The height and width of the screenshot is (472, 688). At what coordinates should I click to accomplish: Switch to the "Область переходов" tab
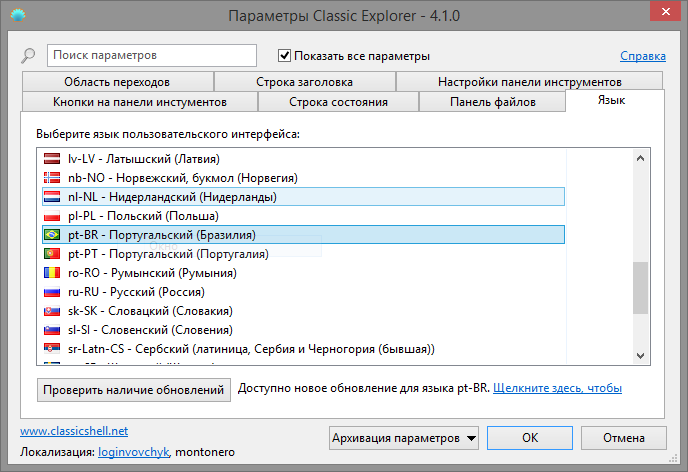coord(117,82)
